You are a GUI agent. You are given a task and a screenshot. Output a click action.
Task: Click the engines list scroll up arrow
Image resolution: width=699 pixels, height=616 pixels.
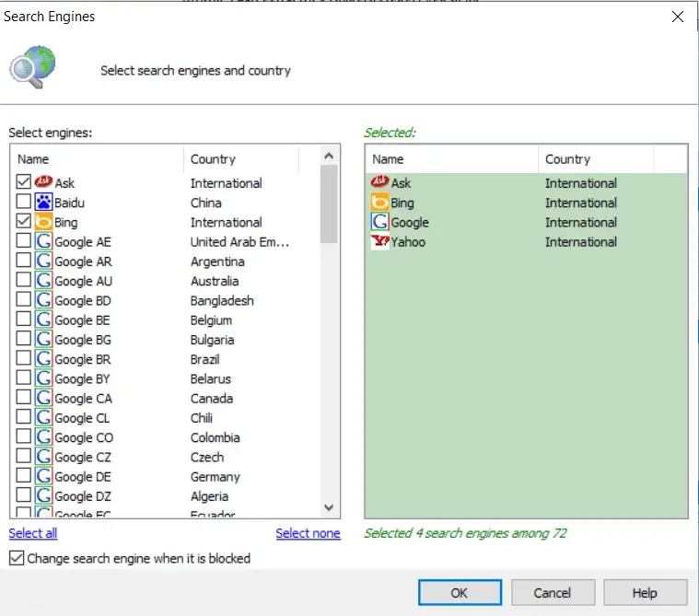(x=329, y=156)
